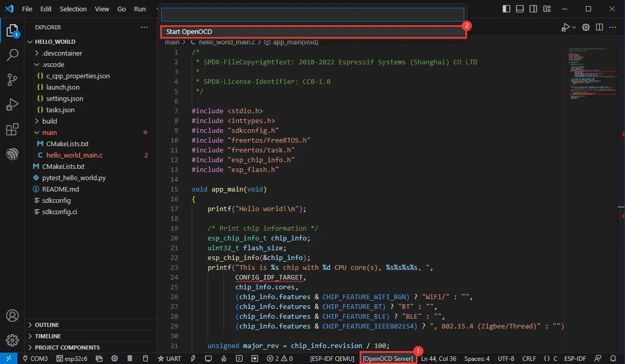Open the debug run dropdown arrow

coord(574,27)
